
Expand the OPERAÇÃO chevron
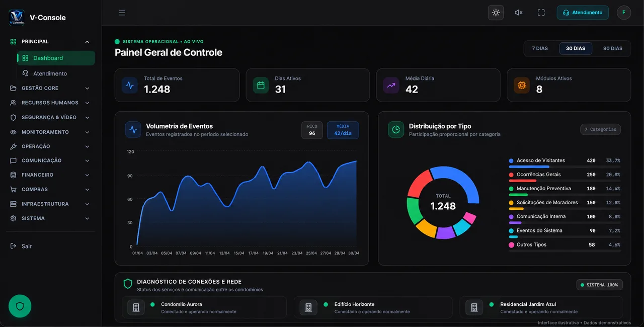(87, 146)
